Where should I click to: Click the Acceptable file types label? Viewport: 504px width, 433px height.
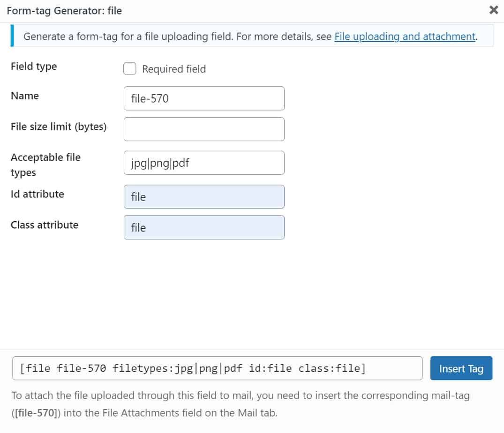[45, 164]
